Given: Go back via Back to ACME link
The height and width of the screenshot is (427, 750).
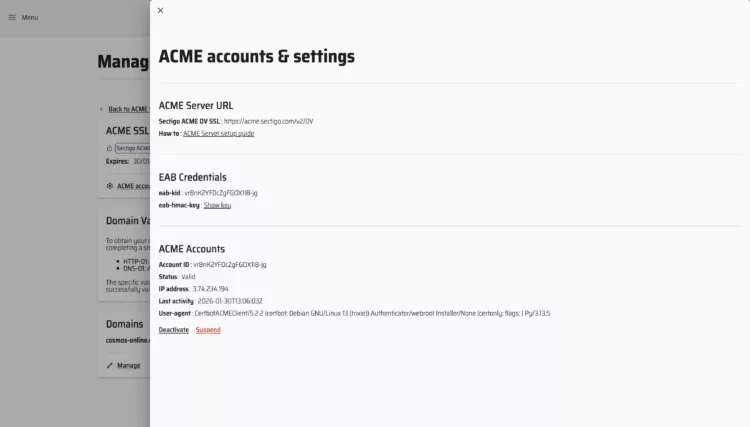Looking at the screenshot, I should [128, 108].
